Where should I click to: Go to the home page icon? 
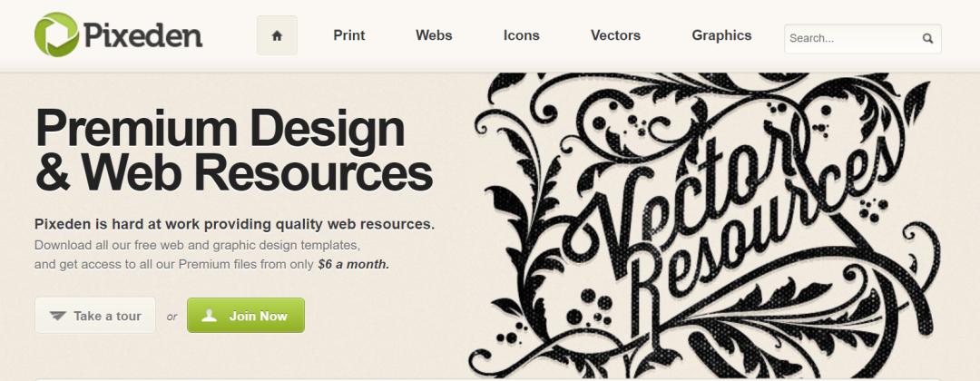point(277,35)
